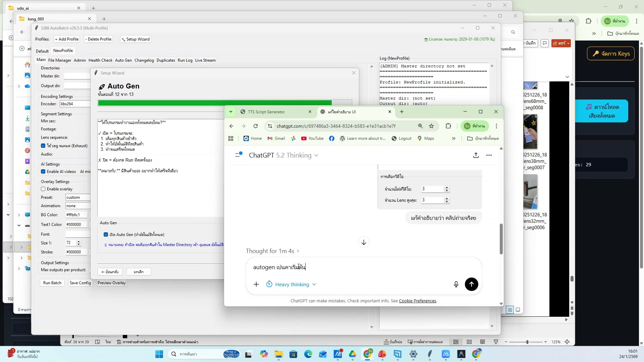This screenshot has height=362, width=644.
Task: Click the share conversation icon in ChatGPT header
Action: point(476,155)
